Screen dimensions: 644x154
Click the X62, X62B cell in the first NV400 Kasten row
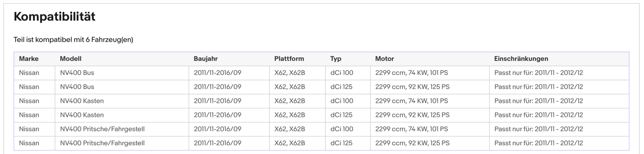pyautogui.click(x=297, y=101)
